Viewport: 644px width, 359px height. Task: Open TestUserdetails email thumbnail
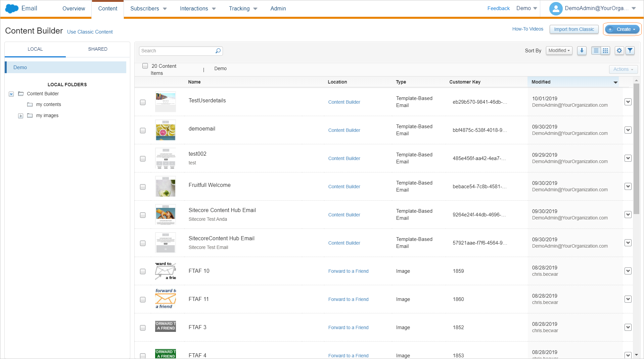point(166,102)
